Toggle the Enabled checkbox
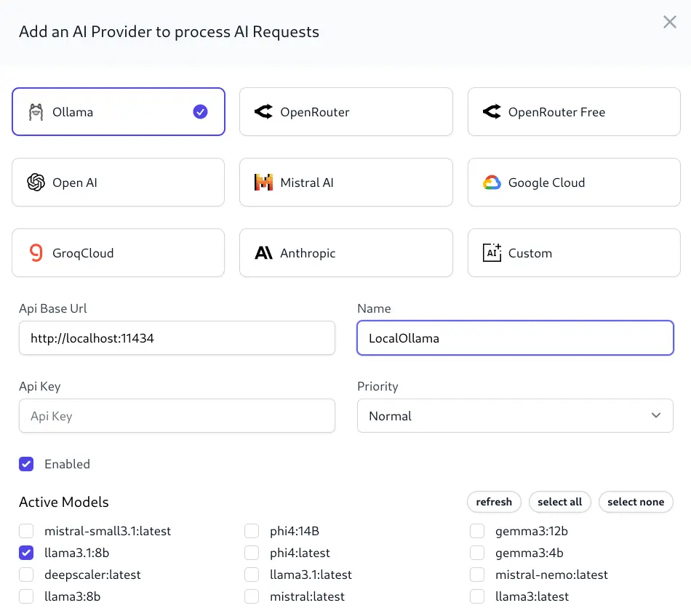 26,464
